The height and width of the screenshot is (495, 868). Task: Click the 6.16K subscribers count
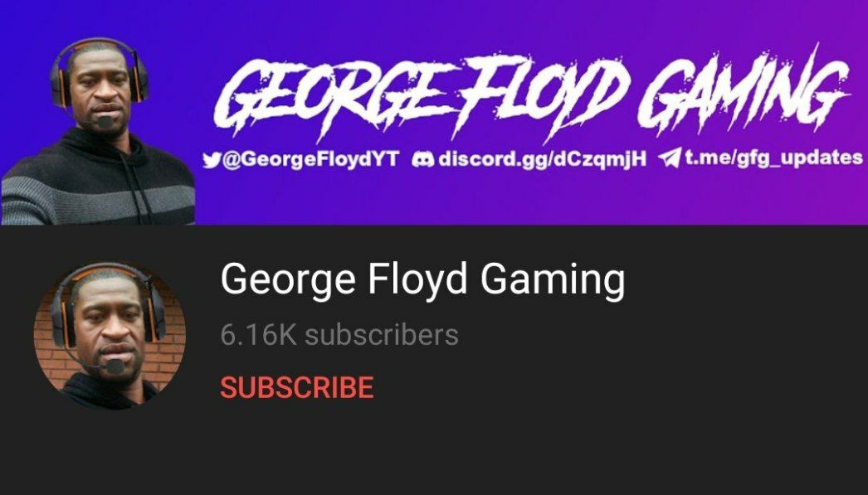click(x=339, y=335)
